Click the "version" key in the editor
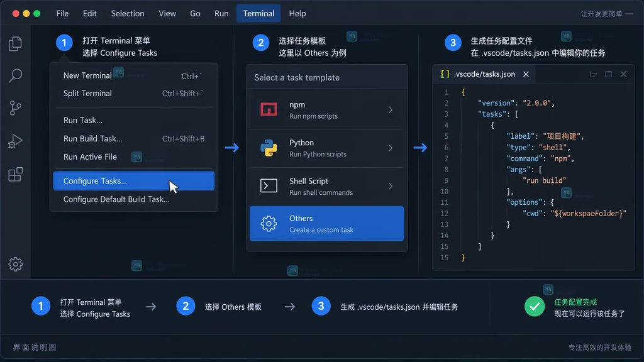The height and width of the screenshot is (362, 644). [496, 103]
